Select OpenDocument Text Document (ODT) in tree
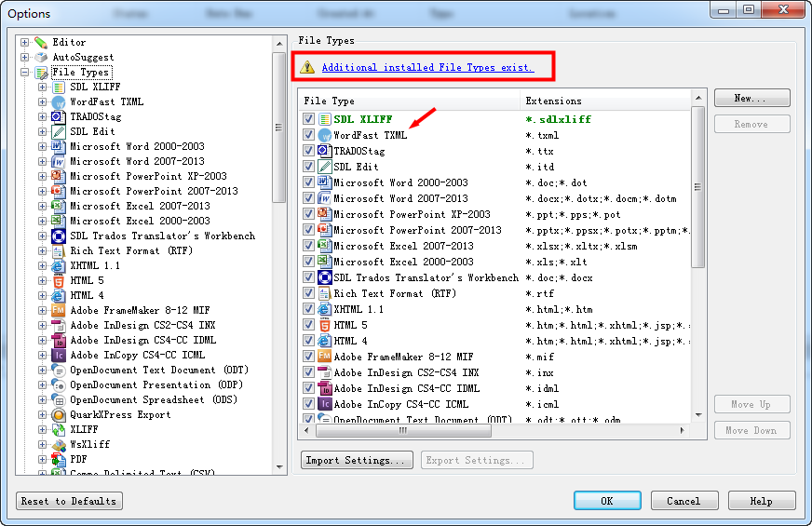This screenshot has height=526, width=812. tap(159, 371)
